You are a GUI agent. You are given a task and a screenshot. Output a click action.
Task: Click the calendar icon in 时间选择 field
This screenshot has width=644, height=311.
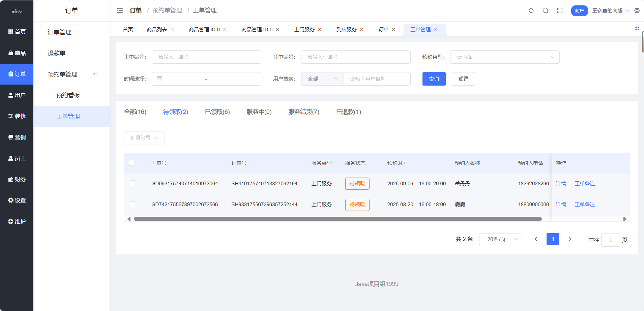(159, 79)
